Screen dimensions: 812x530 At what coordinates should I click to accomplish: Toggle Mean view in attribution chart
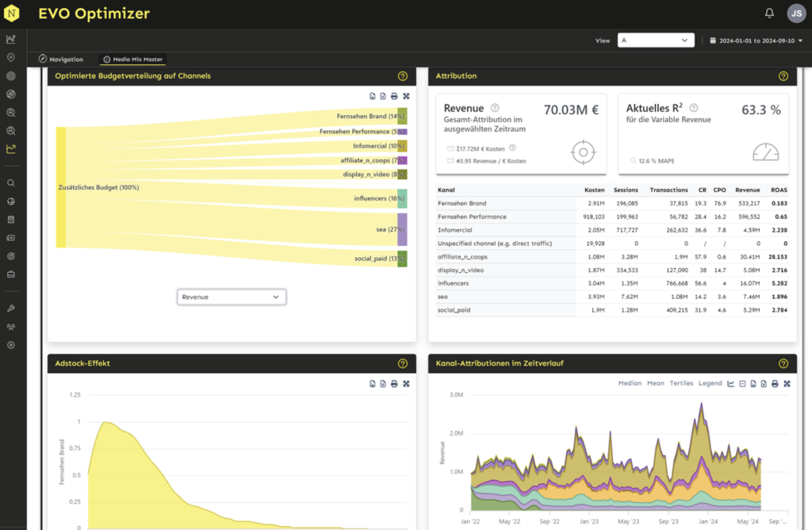pyautogui.click(x=656, y=383)
